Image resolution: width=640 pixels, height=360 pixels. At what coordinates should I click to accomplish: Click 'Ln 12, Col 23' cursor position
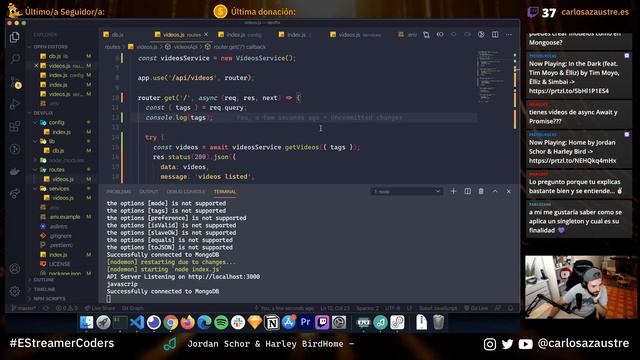(x=335, y=308)
